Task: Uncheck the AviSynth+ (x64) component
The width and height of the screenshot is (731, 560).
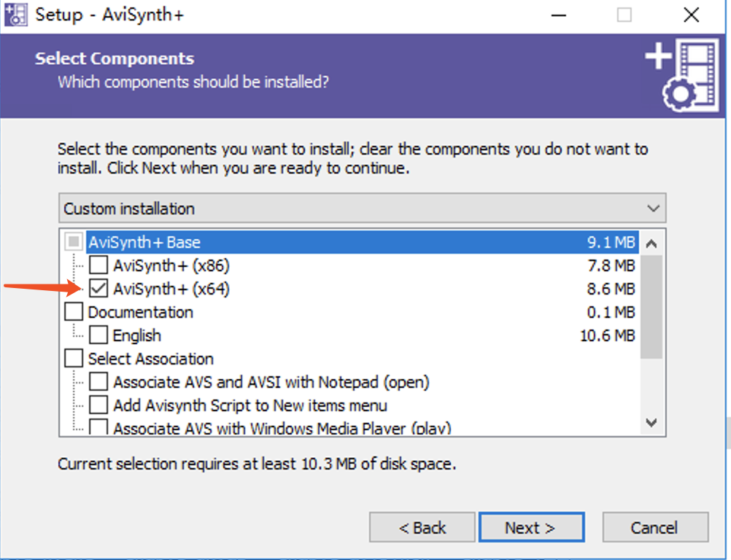Action: click(98, 288)
